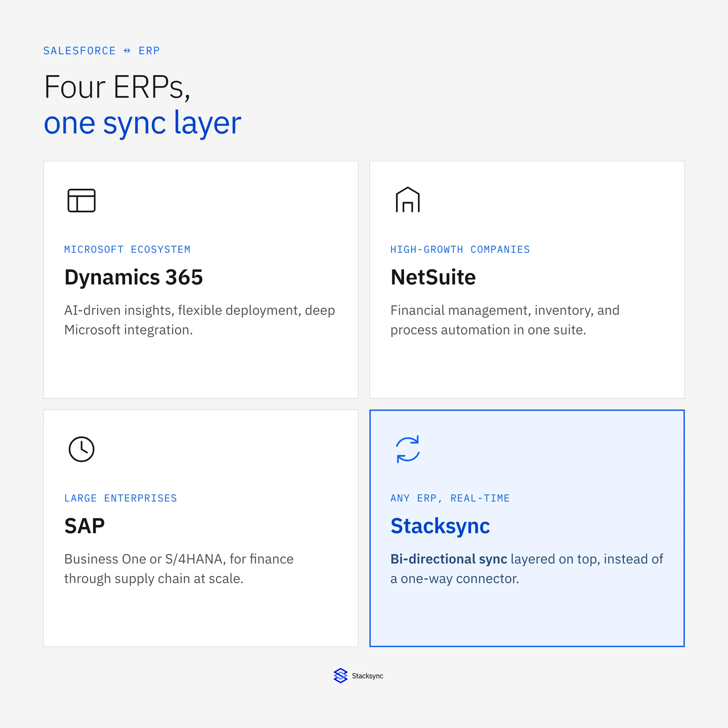Select the Dynamics 365 heading
Image resolution: width=728 pixels, height=728 pixels.
click(x=133, y=277)
